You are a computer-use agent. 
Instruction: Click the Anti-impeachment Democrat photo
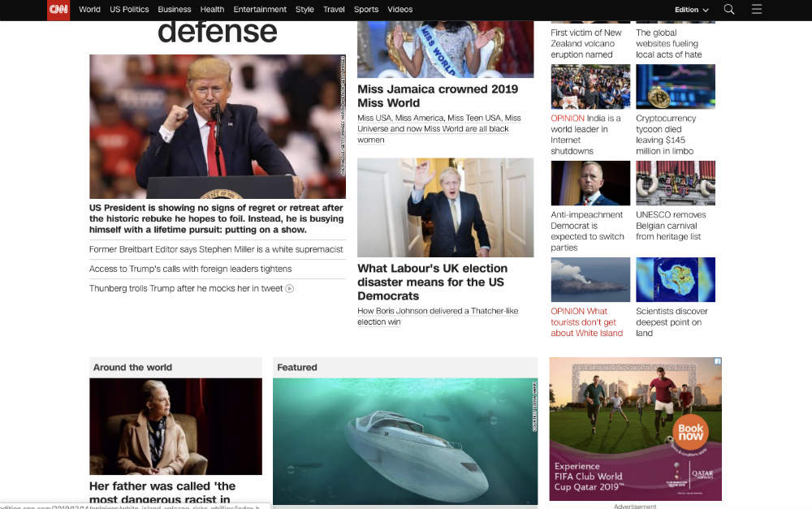pos(590,183)
